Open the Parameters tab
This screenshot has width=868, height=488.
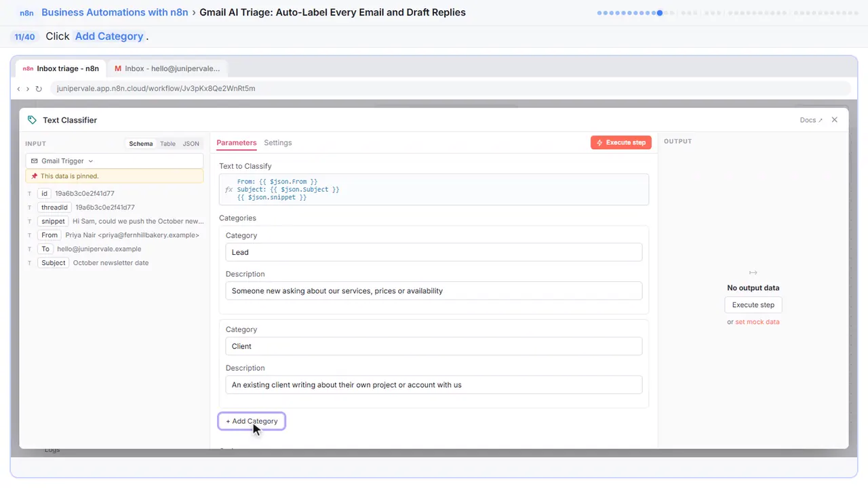[x=237, y=143]
